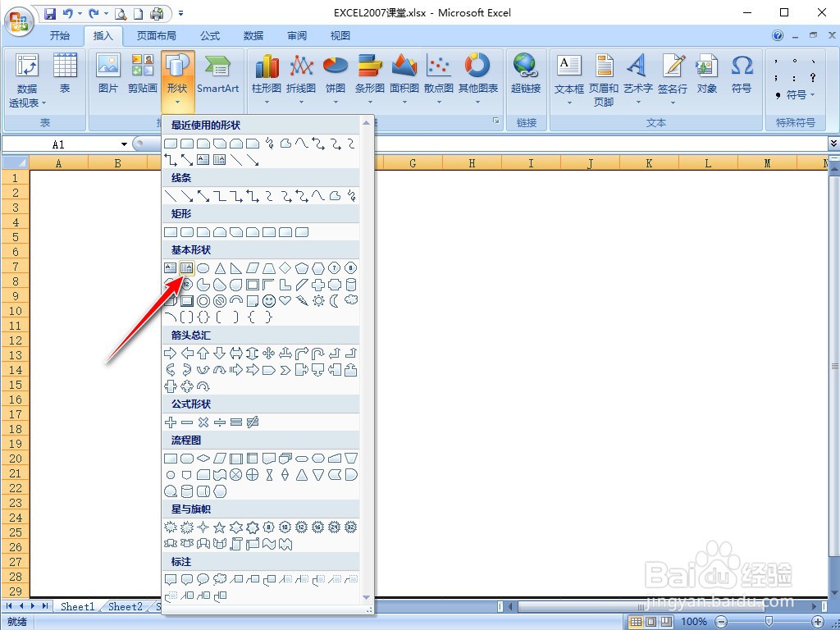Select the 5-point star shape
Screen dimensions: 840x630
tap(220, 527)
